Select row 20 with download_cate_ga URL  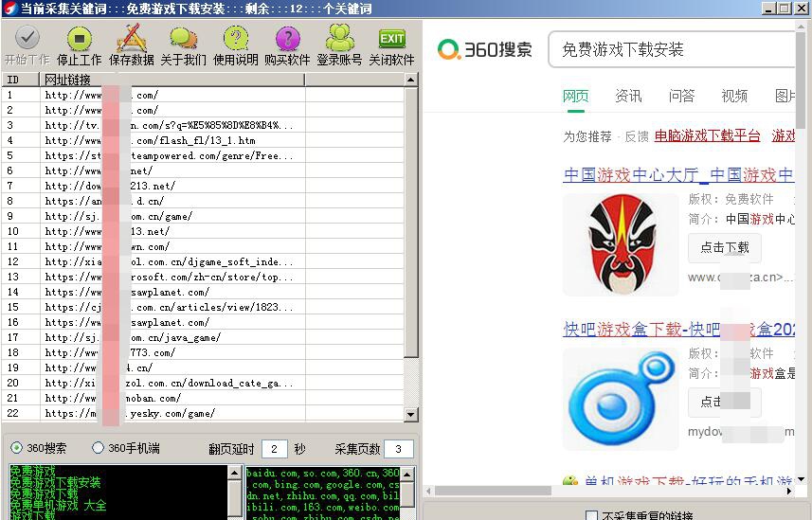click(203, 383)
